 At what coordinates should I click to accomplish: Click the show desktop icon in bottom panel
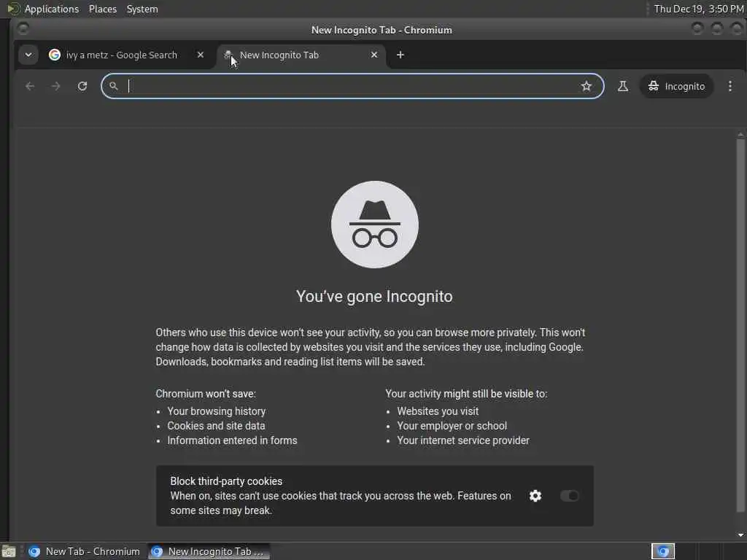9,551
